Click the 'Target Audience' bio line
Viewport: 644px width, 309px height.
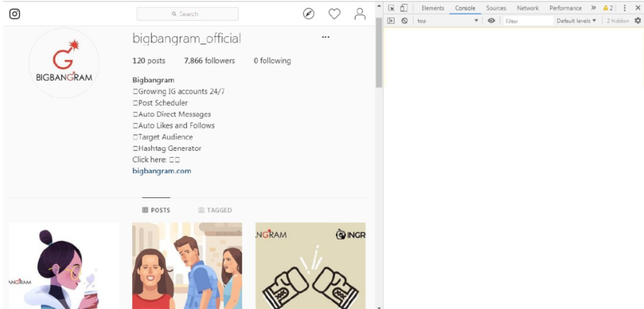(162, 137)
